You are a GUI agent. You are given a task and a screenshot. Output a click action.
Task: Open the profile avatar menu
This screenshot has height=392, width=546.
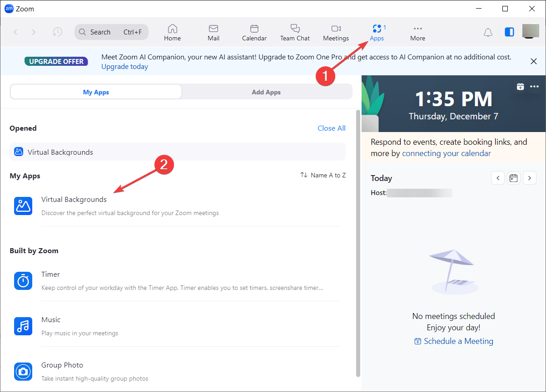(x=531, y=31)
